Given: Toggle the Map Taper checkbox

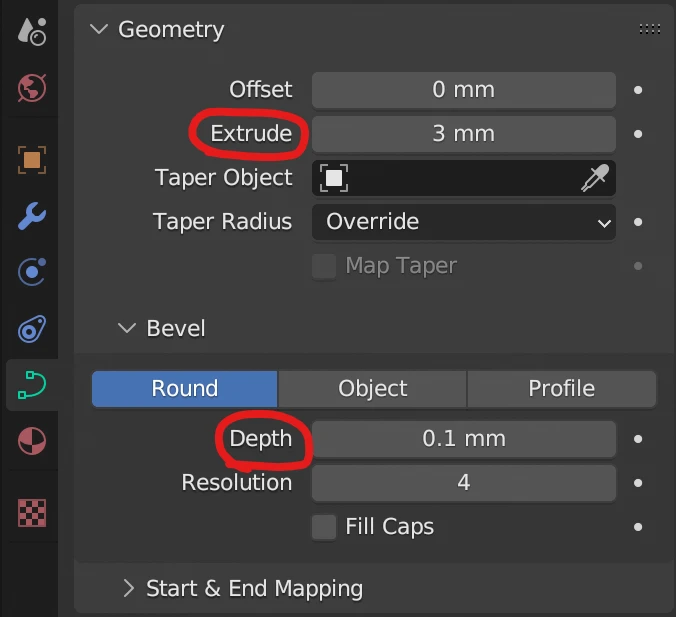Looking at the screenshot, I should click(324, 266).
